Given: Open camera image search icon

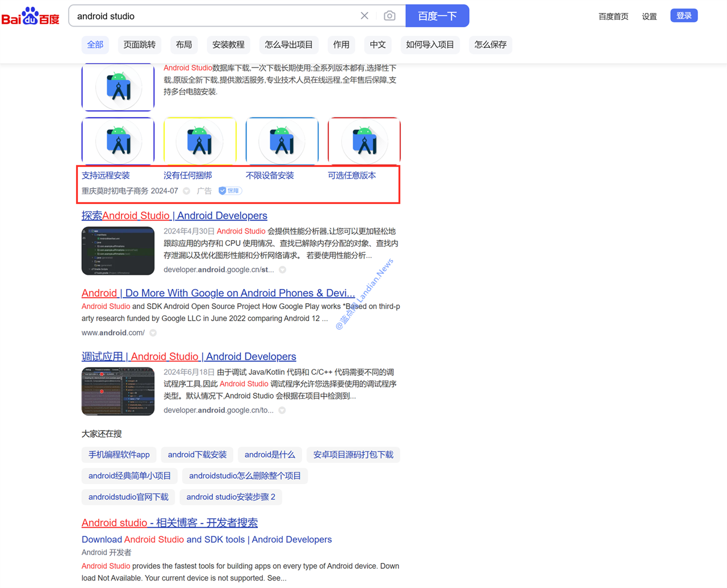Looking at the screenshot, I should click(x=390, y=16).
